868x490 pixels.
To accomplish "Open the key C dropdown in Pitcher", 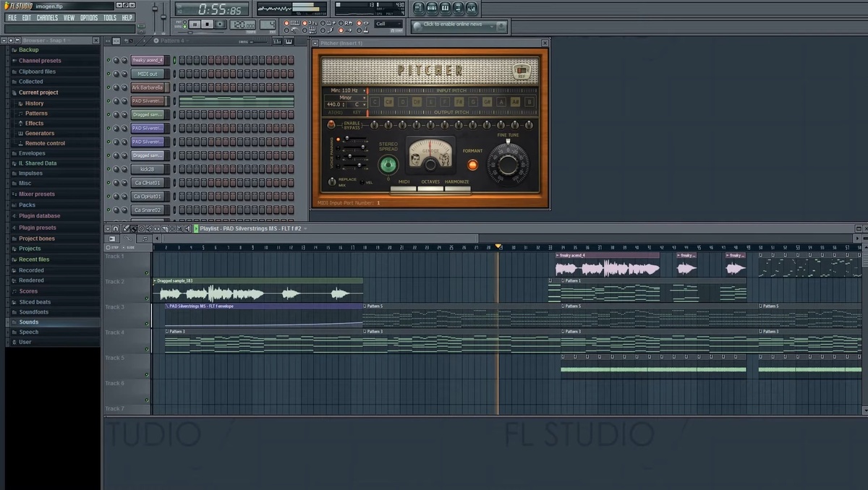I will tap(357, 105).
